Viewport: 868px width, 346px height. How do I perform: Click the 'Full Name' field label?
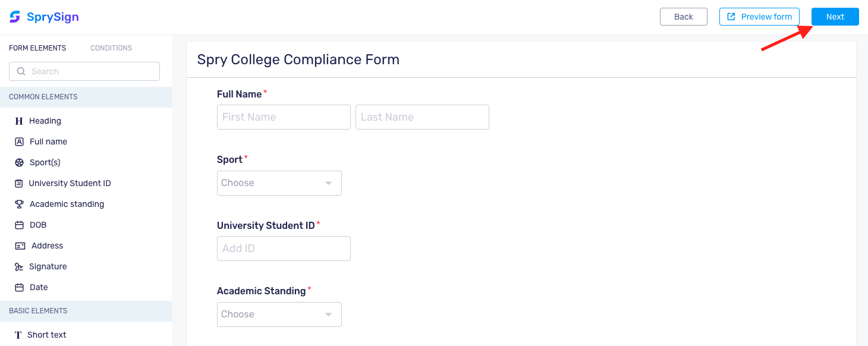pyautogui.click(x=240, y=94)
